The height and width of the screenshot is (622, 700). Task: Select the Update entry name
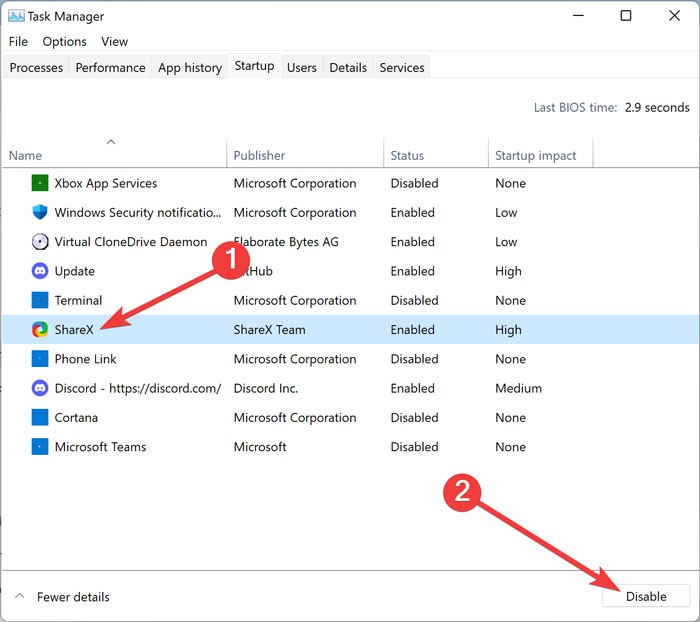[x=75, y=271]
